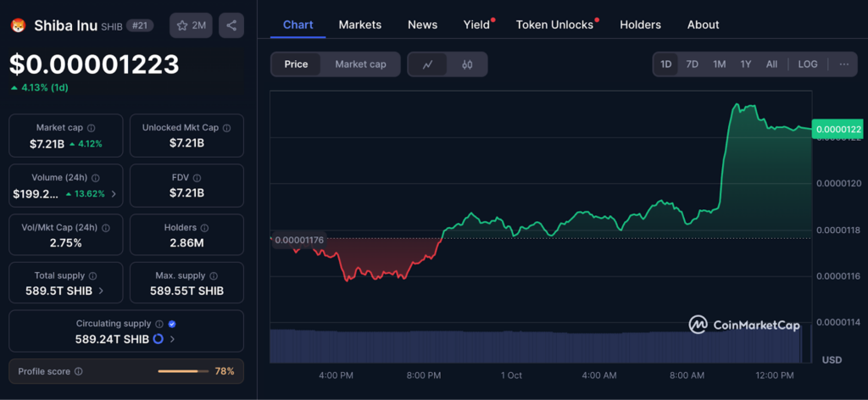Open the Markets tab
This screenshot has height=400, width=868.
(359, 25)
